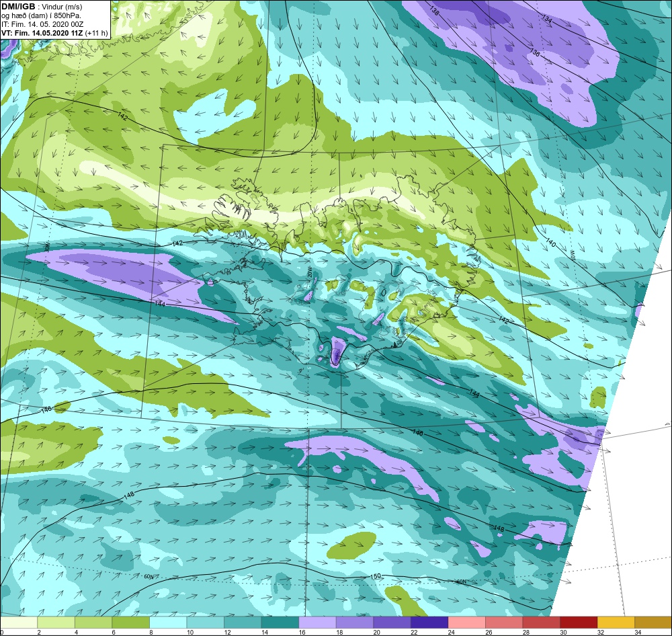Viewport: 672px width, 636px height.
Task: Click the 'Vindur (m/s)' header text
Action: point(62,7)
